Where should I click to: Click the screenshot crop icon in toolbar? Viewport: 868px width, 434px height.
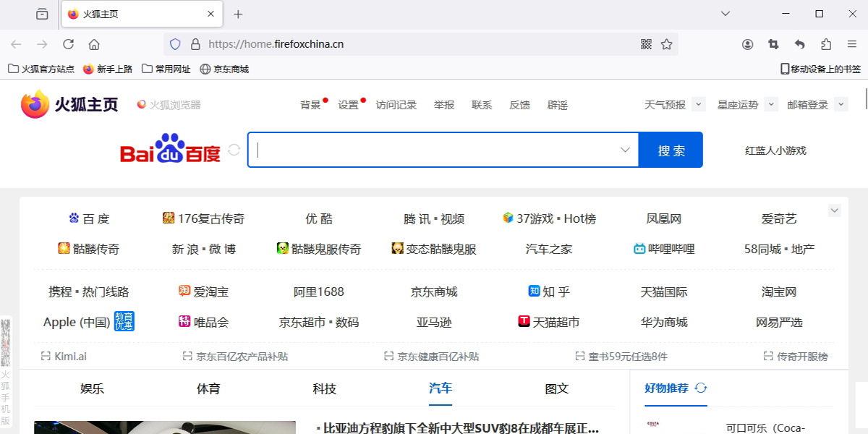coord(774,44)
